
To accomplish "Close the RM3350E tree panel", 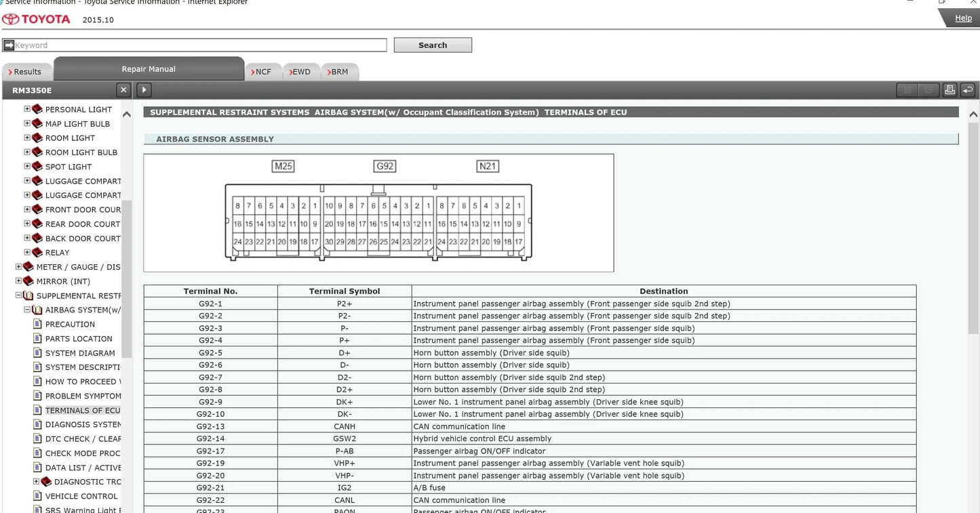I will pyautogui.click(x=123, y=89).
